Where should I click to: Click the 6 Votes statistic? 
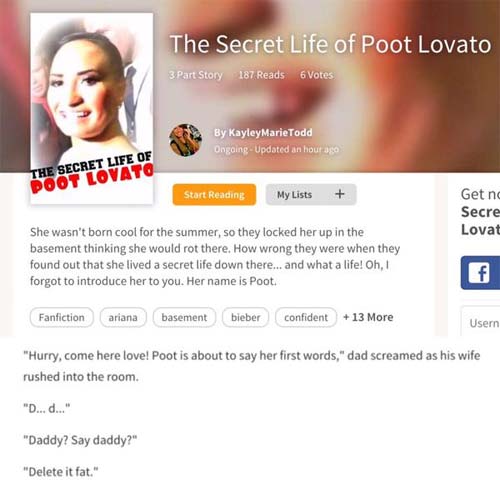317,75
